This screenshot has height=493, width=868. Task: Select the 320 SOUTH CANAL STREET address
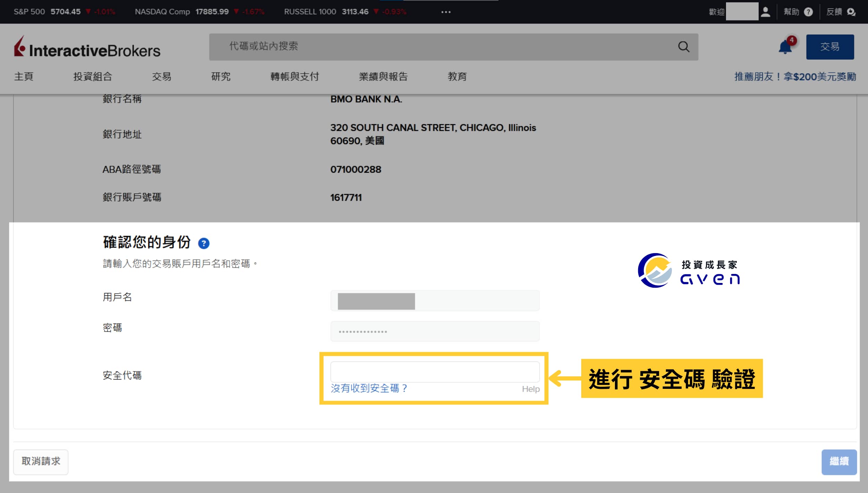tap(433, 134)
